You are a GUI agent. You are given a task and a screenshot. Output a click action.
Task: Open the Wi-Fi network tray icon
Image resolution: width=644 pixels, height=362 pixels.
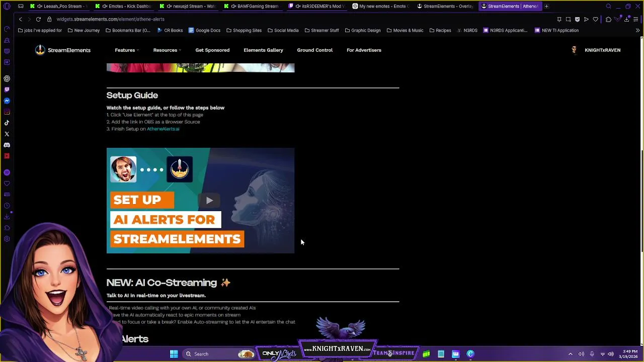(602, 354)
